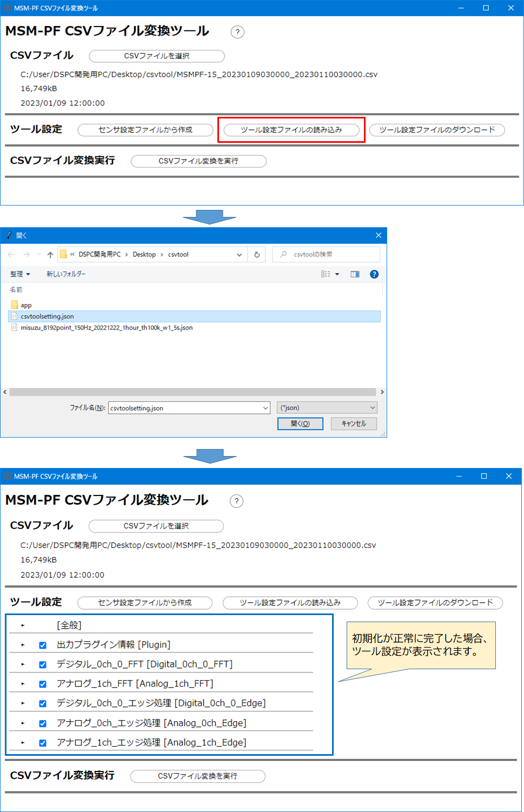
Task: Expand アナログ_1ch_エッジ処理 section
Action: coord(23,743)
